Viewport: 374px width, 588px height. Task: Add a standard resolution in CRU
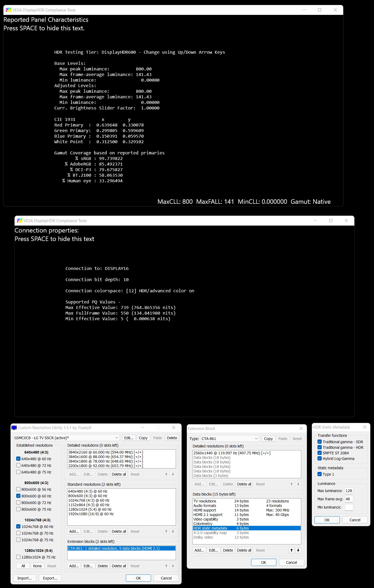(x=74, y=531)
